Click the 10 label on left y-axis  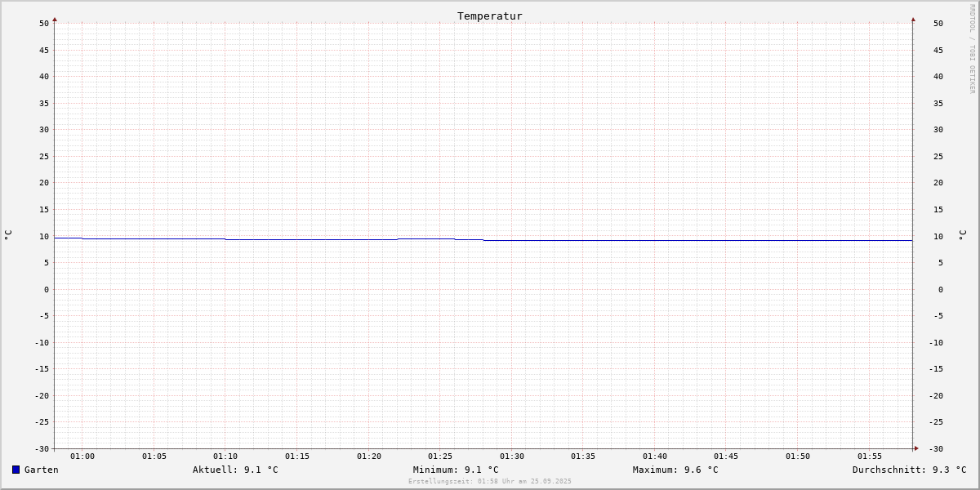[44, 237]
